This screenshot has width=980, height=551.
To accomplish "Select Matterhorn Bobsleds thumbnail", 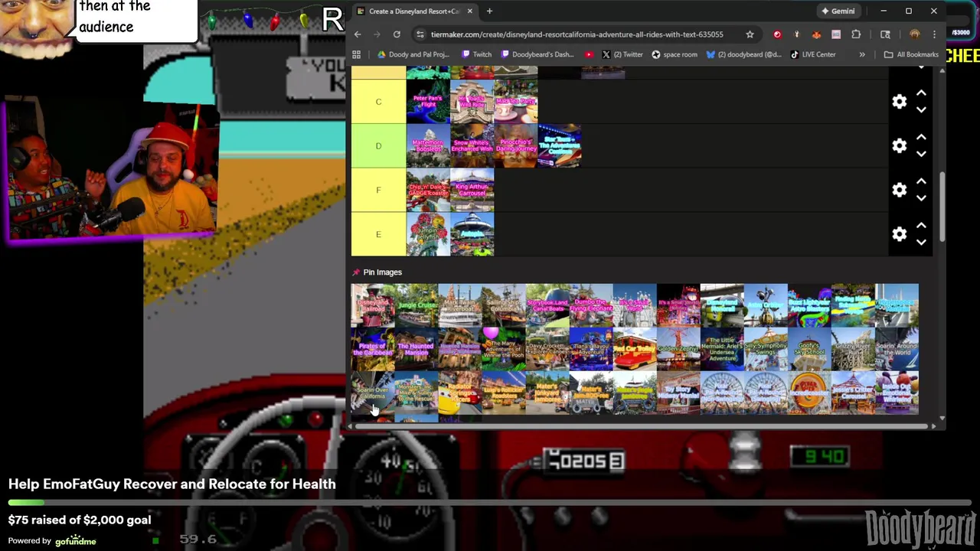I will click(x=428, y=146).
